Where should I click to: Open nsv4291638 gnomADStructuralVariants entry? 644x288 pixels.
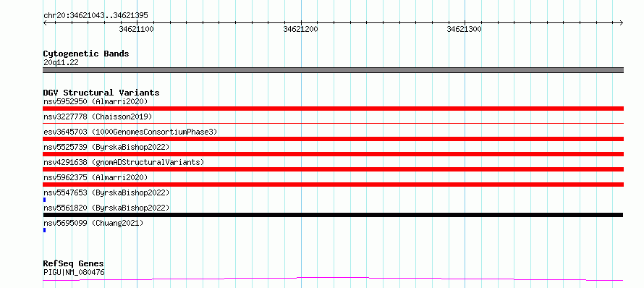(124, 162)
